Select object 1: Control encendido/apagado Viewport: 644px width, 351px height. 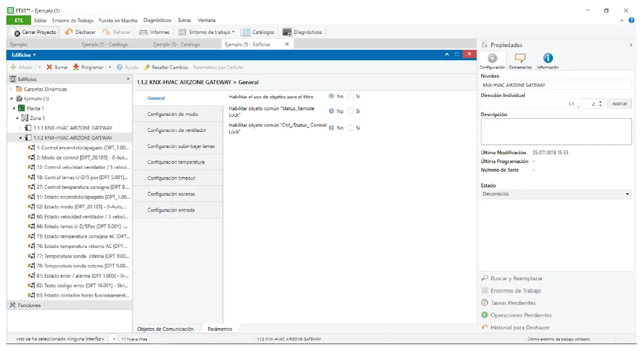[x=79, y=147]
